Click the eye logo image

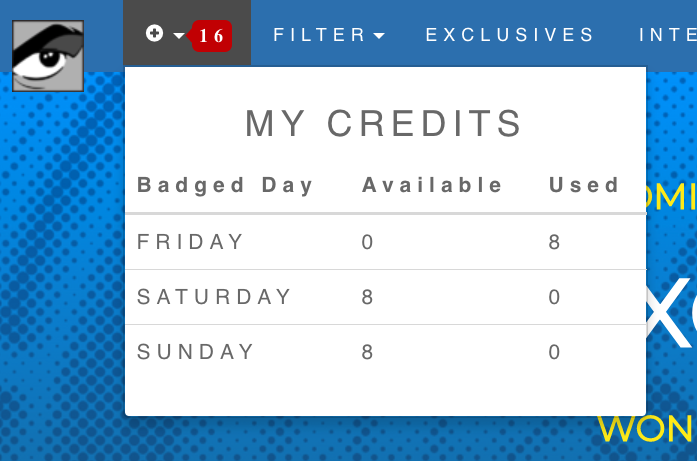[x=48, y=56]
